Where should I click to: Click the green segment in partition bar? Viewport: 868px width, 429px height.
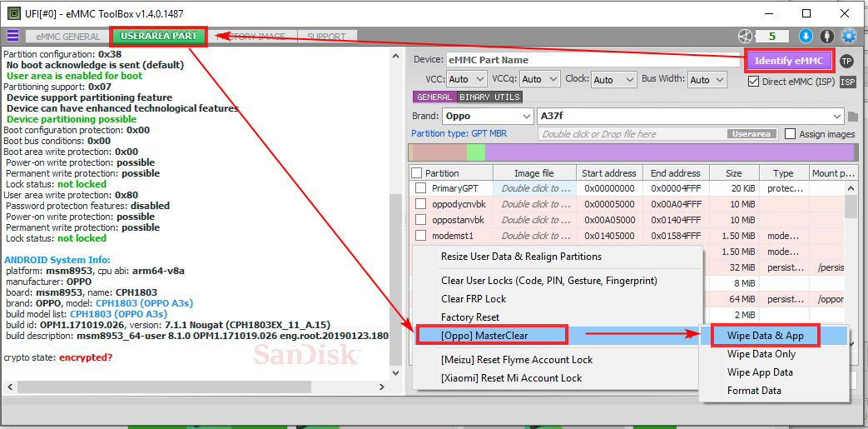pyautogui.click(x=475, y=152)
